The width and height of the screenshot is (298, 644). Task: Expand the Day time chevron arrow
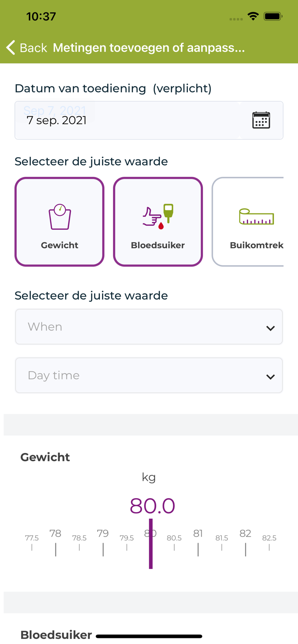[270, 377]
